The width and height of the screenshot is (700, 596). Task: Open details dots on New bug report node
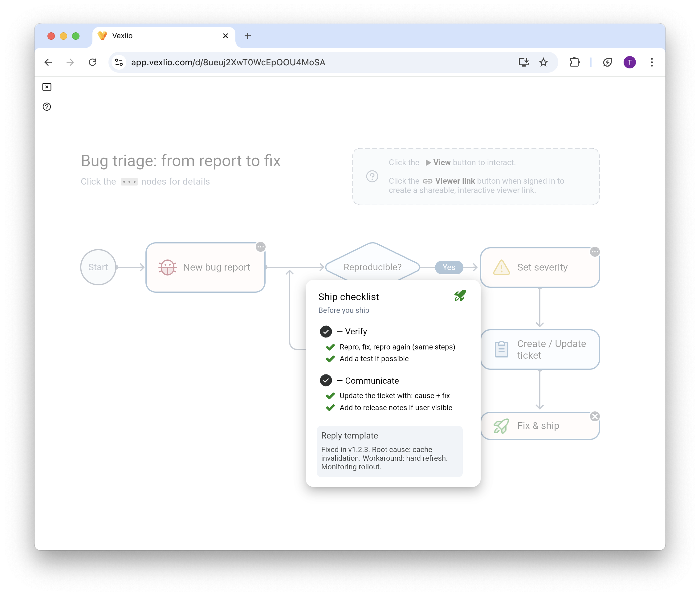click(260, 247)
